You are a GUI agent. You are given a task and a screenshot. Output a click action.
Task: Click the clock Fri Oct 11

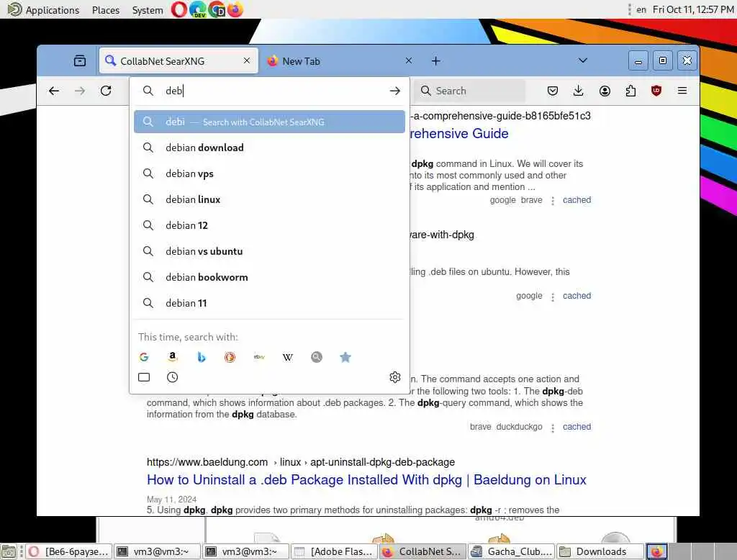[693, 9]
